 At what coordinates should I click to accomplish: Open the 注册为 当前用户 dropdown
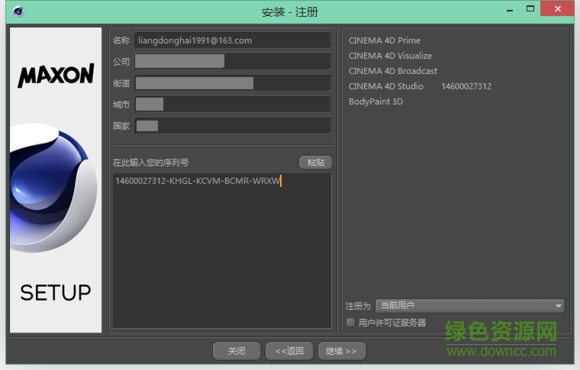(x=470, y=306)
